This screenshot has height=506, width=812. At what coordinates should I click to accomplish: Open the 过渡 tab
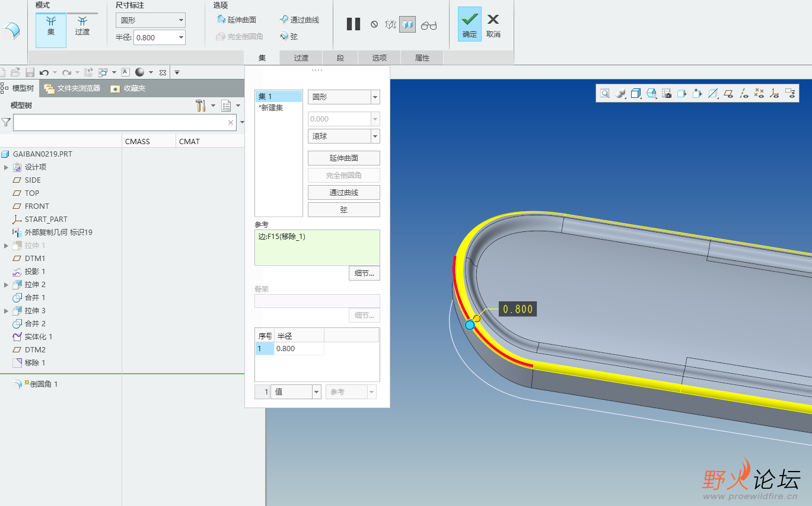point(301,58)
